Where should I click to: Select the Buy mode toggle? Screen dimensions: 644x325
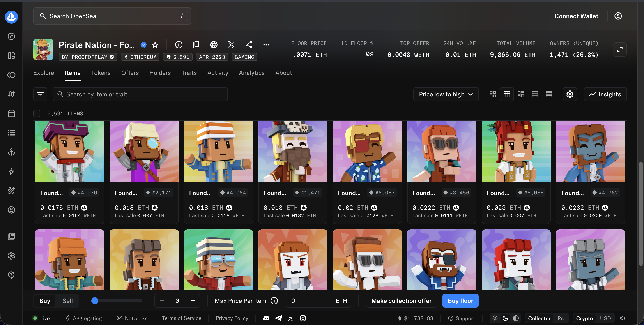coord(45,301)
